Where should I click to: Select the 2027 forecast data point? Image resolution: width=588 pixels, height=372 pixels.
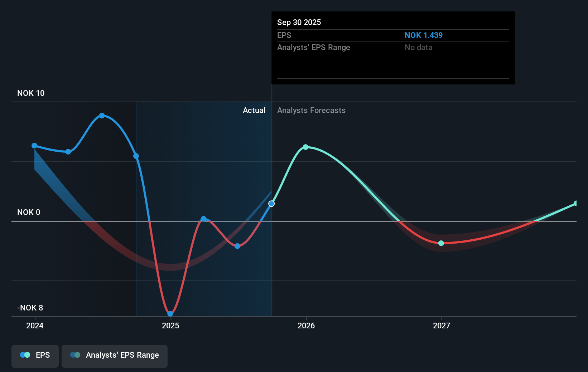point(441,243)
